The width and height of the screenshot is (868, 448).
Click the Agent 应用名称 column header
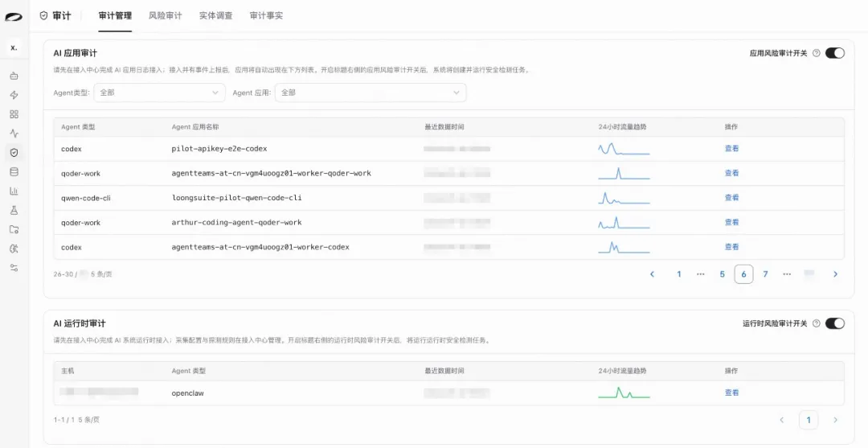[x=194, y=127]
